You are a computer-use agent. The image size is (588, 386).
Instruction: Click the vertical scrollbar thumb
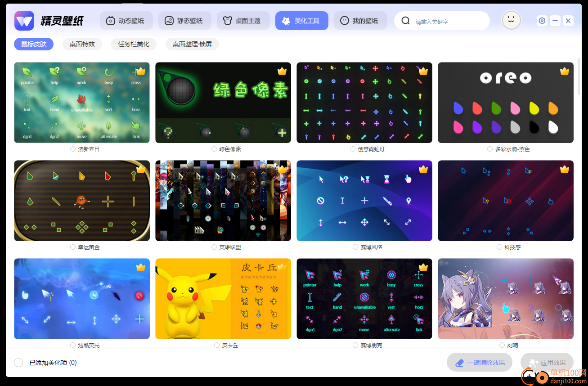click(x=579, y=76)
